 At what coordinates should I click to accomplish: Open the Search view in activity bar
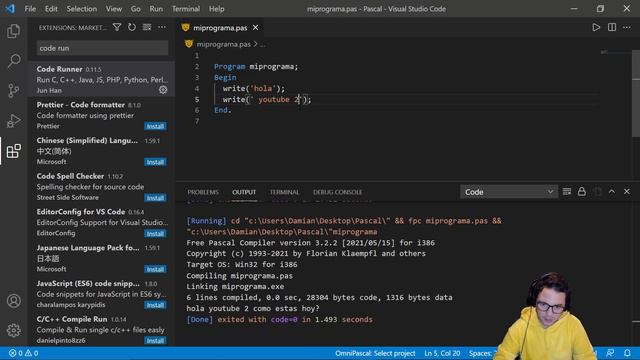coord(13,61)
